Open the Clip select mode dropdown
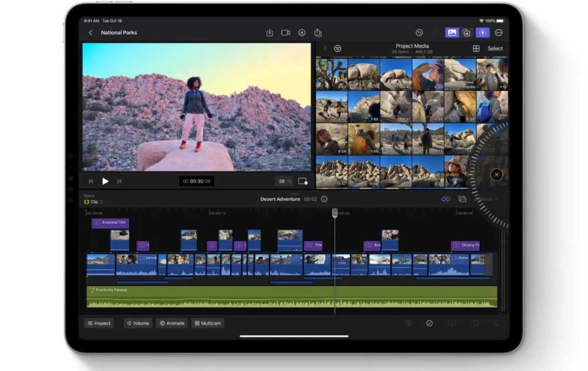The image size is (588, 371). coord(94,202)
